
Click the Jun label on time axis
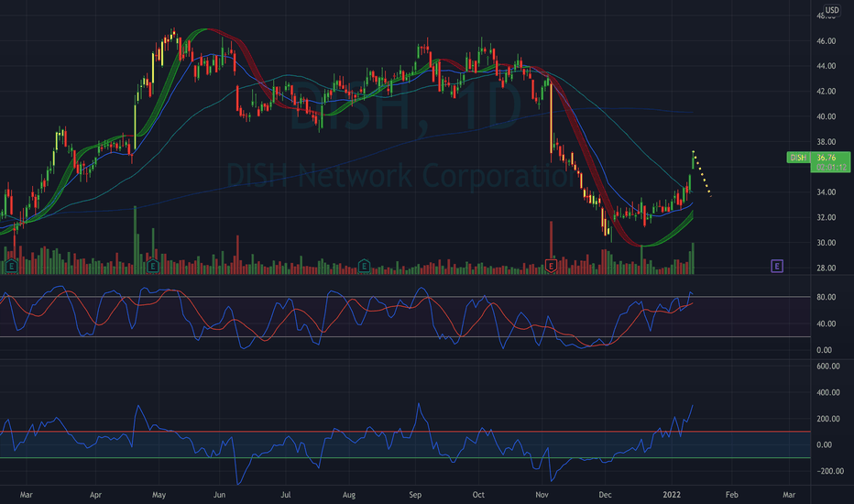[219, 495]
